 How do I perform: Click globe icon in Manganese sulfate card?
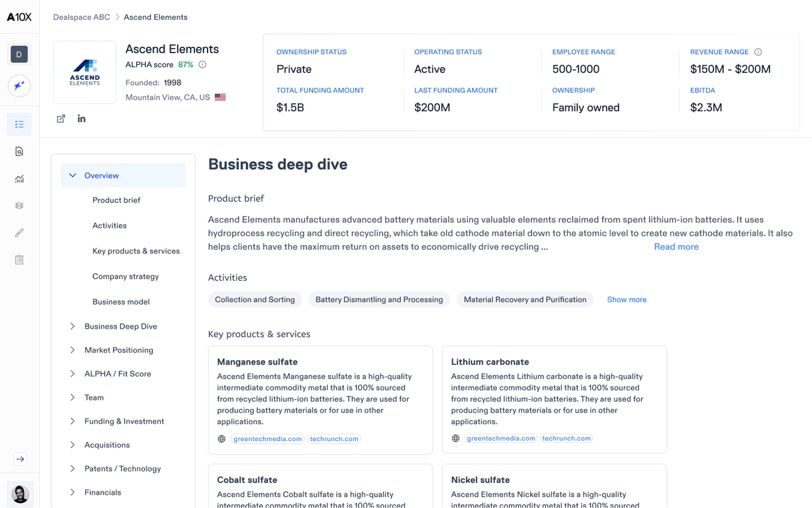pyautogui.click(x=222, y=439)
